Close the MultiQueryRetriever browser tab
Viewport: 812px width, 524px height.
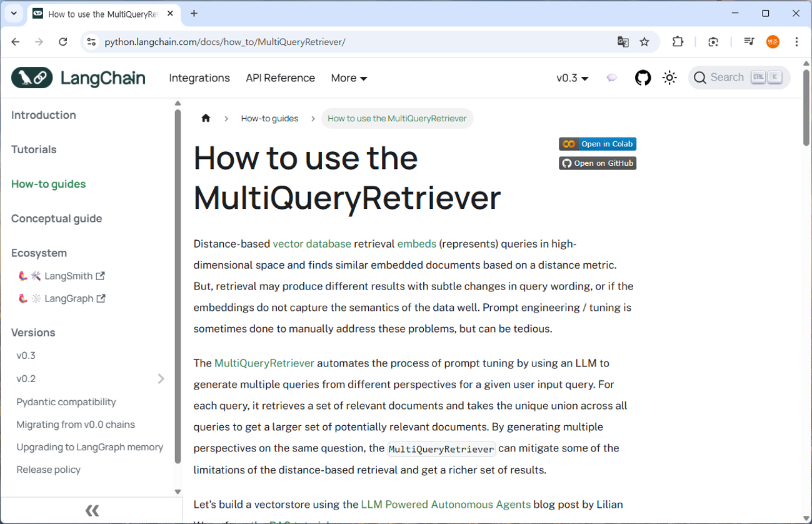pyautogui.click(x=171, y=14)
